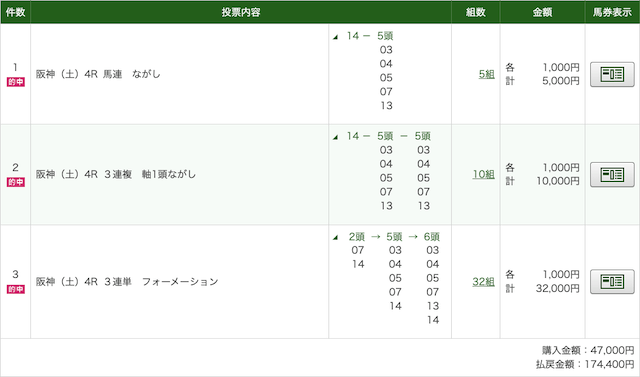Click the 投票内容 column header
This screenshot has width=640, height=377.
click(241, 12)
